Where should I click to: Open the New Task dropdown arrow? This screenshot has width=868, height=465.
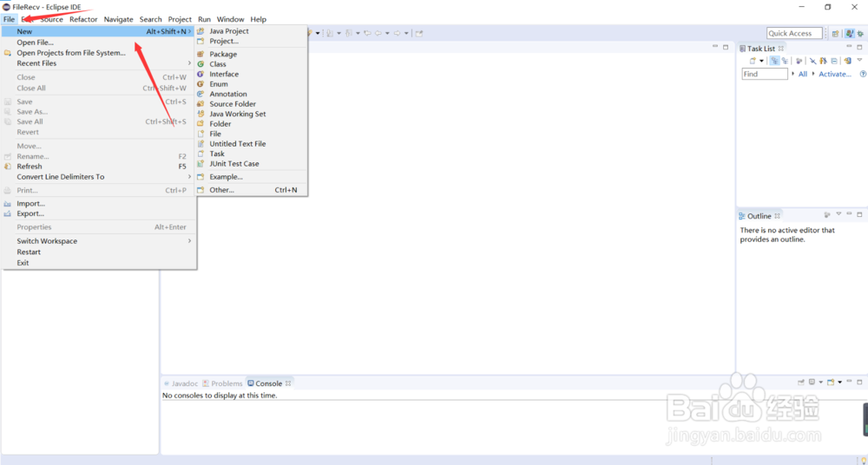click(761, 61)
